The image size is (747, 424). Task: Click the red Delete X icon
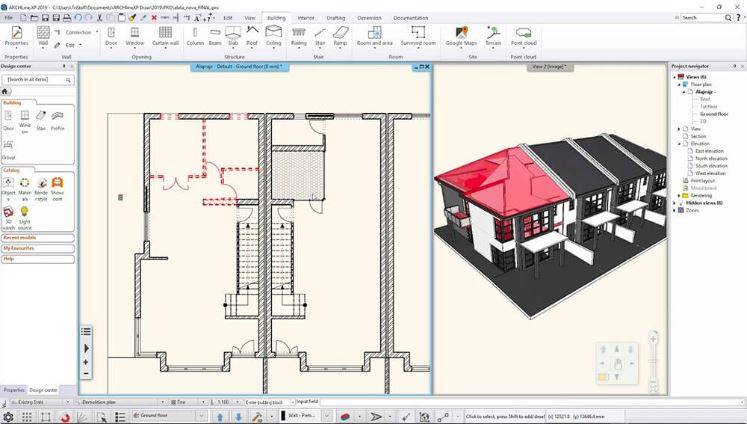click(154, 18)
